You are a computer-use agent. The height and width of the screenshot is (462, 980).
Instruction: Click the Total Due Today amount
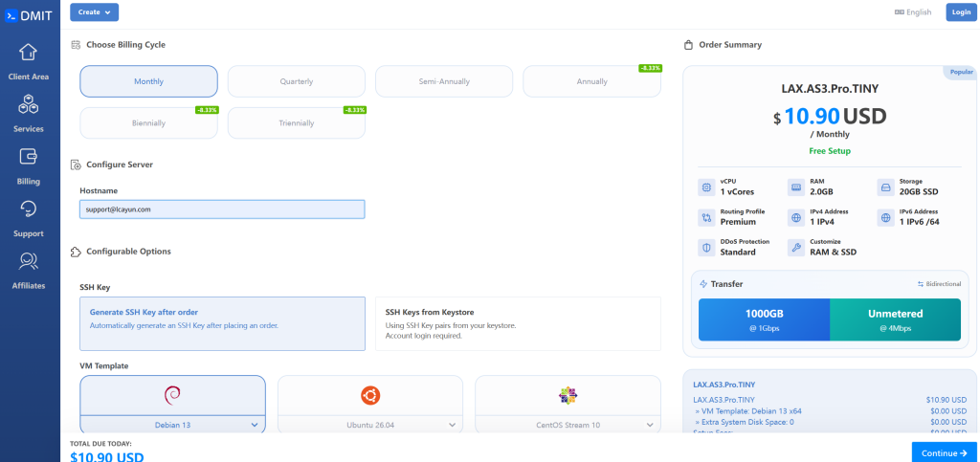[x=107, y=456]
